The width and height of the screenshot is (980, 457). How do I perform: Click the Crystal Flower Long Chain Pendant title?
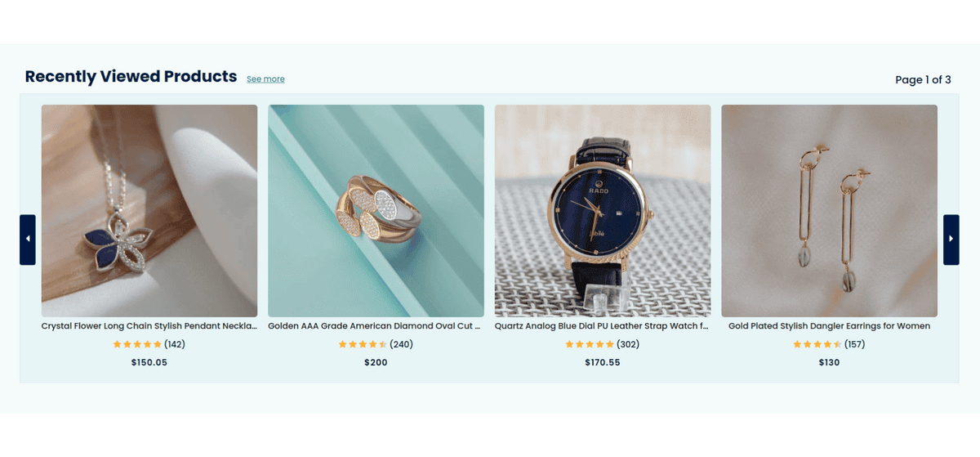149,326
